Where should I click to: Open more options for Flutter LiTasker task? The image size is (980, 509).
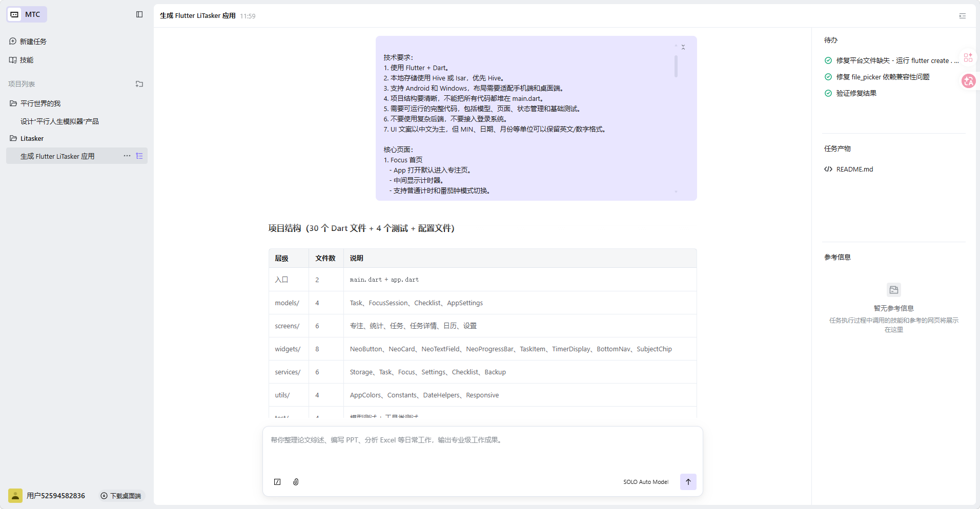[127, 156]
